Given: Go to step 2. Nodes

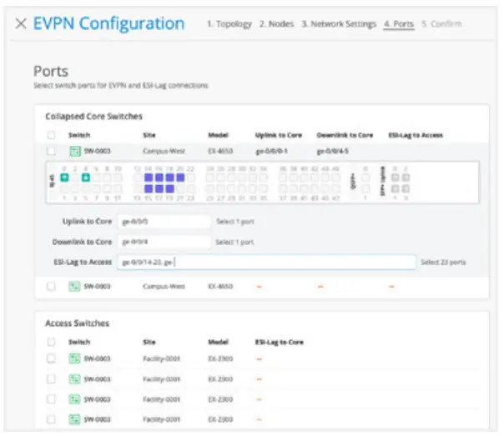Looking at the screenshot, I should coord(277,23).
